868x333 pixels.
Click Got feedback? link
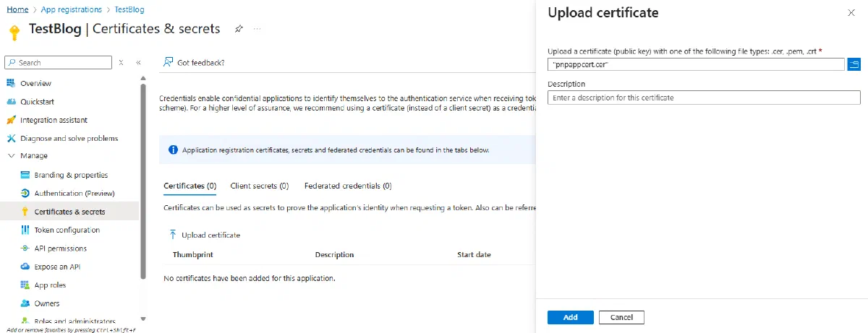(201, 63)
